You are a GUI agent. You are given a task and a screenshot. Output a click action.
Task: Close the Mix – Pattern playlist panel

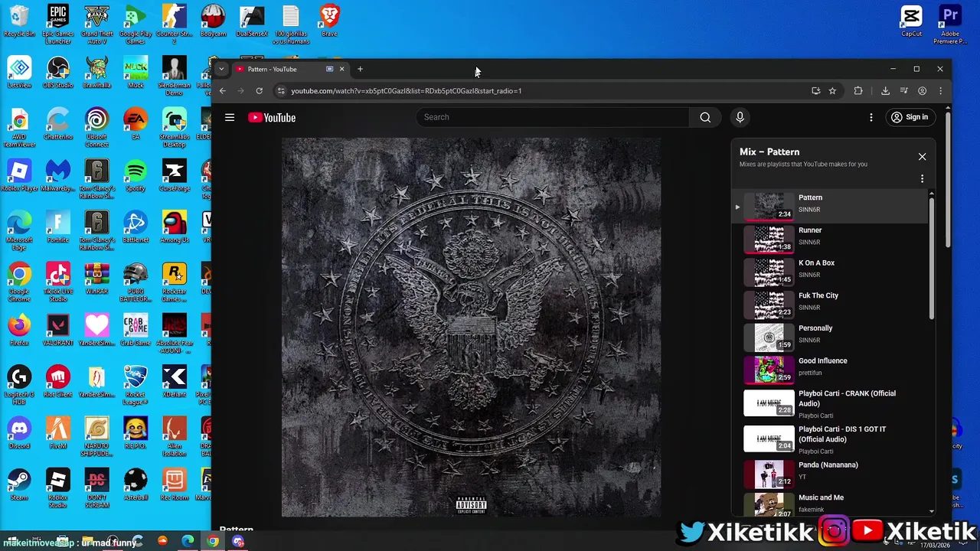(x=922, y=156)
